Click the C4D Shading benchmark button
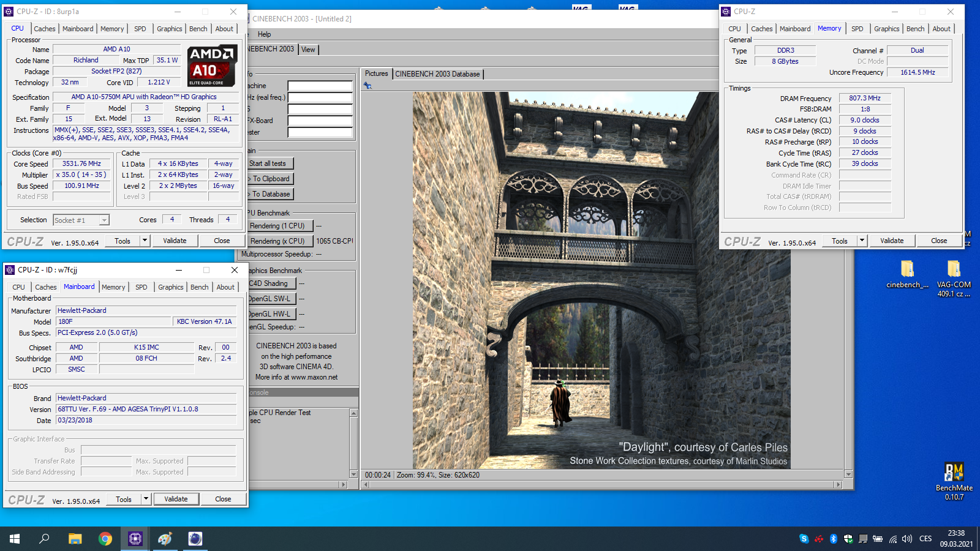This screenshot has width=980, height=551. pos(271,283)
